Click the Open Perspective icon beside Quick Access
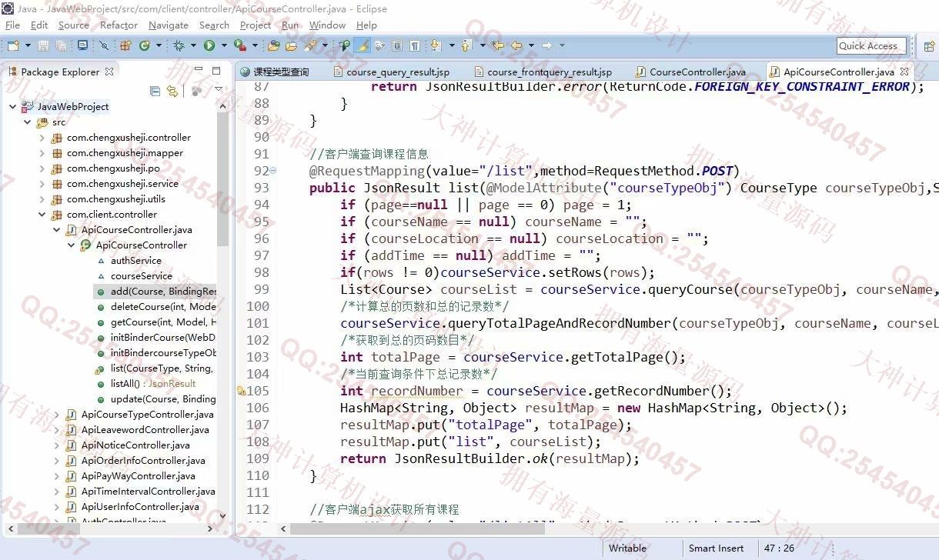939x560 pixels. point(927,46)
